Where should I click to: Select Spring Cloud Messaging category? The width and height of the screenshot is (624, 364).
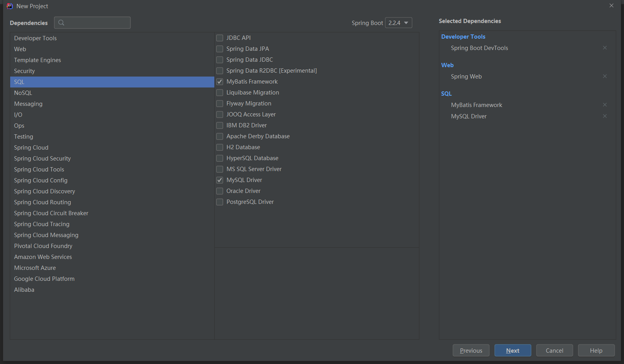pos(112,235)
